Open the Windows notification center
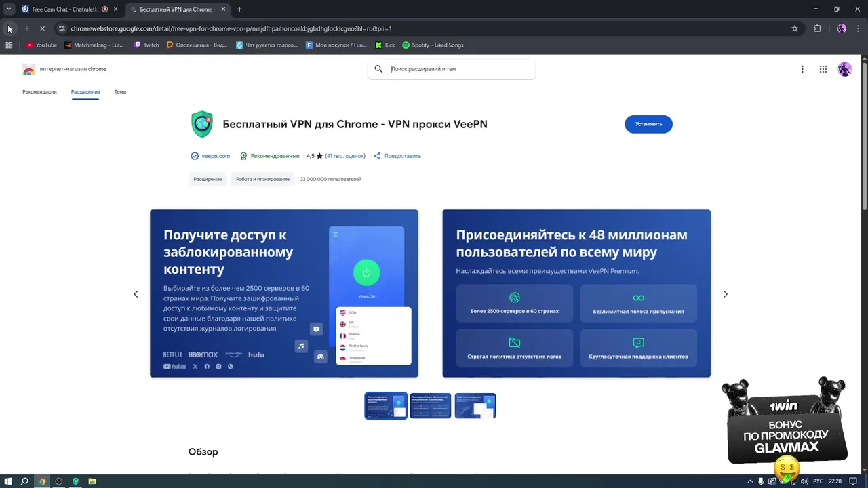The image size is (868, 488). [x=854, y=481]
